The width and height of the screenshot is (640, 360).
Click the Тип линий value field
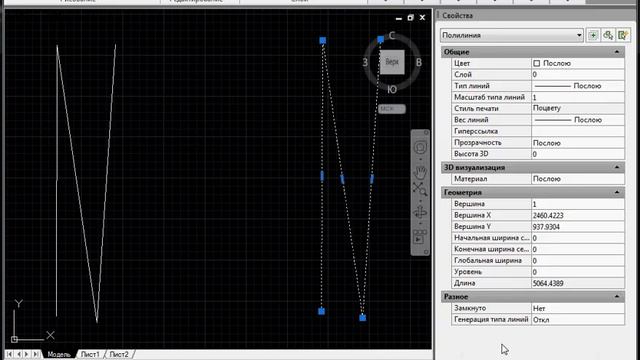click(578, 86)
